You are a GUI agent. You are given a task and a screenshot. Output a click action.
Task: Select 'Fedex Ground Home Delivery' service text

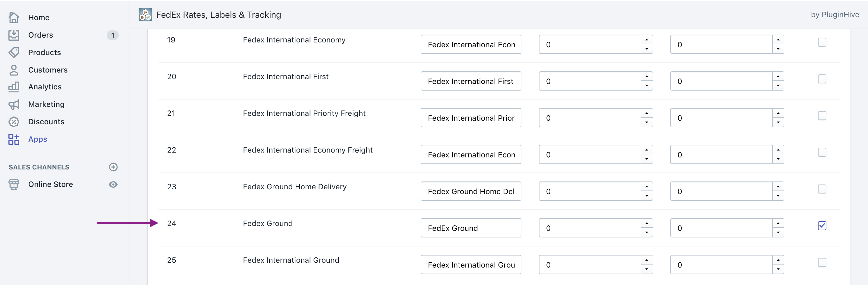[295, 187]
